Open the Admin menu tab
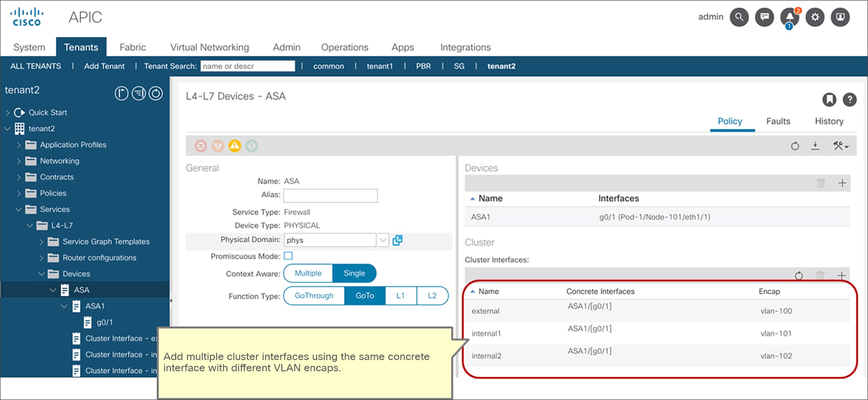This screenshot has height=400, width=868. 287,47
